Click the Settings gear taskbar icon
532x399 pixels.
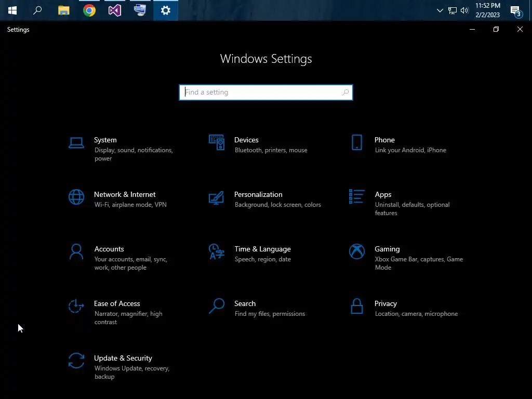[x=166, y=10]
